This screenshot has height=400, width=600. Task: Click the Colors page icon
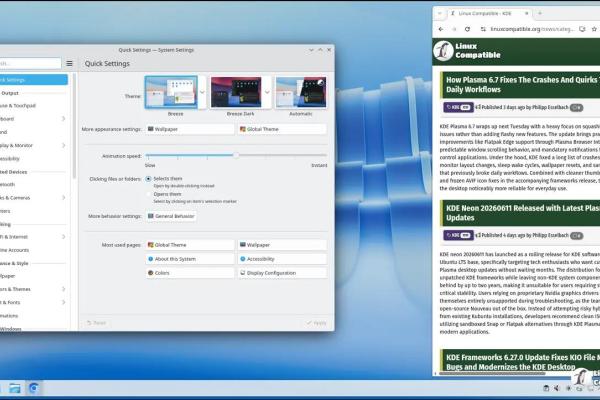[150, 273]
